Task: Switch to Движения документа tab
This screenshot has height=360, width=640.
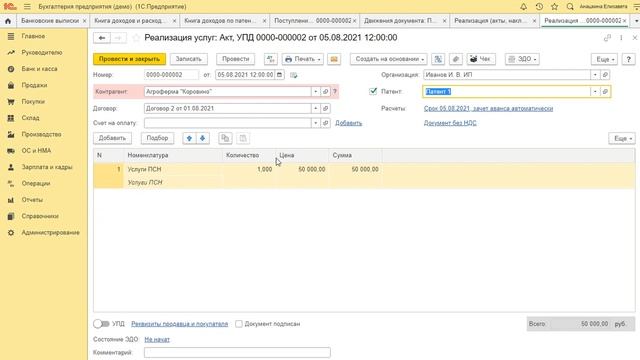Action: click(400, 20)
